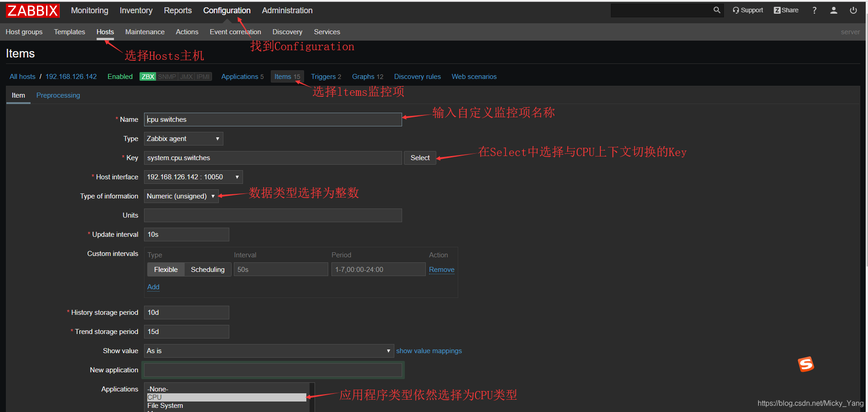Image resolution: width=868 pixels, height=412 pixels.
Task: Open the user profile icon
Action: pos(834,10)
